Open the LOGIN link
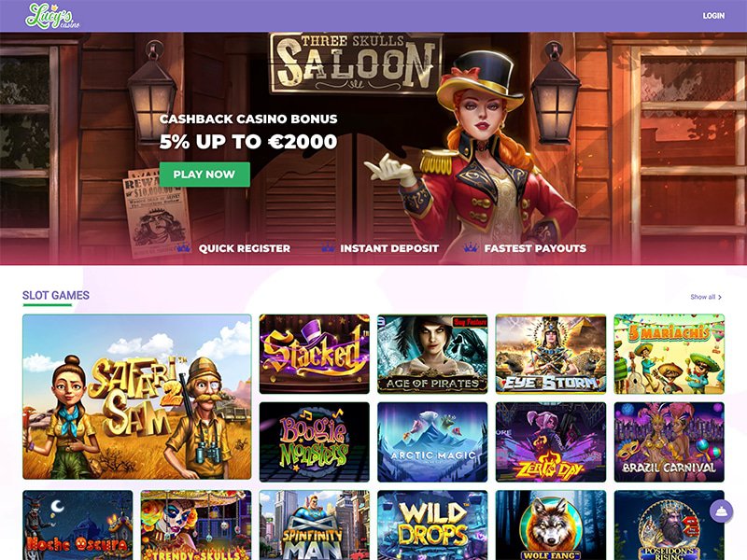747x560 pixels. 713,16
